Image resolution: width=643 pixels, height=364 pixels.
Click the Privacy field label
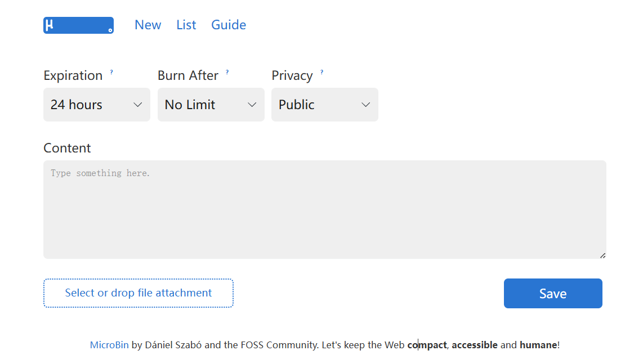click(292, 75)
